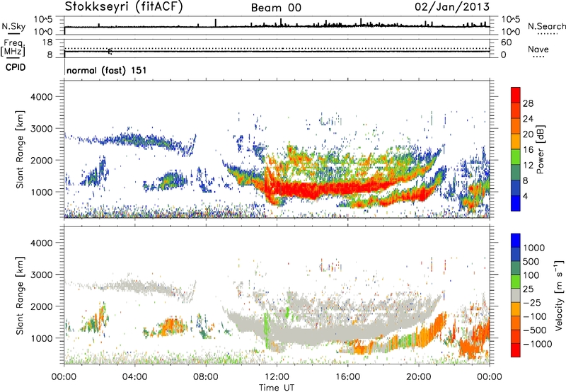The height and width of the screenshot is (392, 566).
Task: Click the '60' tick on the Nave axis
Action: point(506,42)
